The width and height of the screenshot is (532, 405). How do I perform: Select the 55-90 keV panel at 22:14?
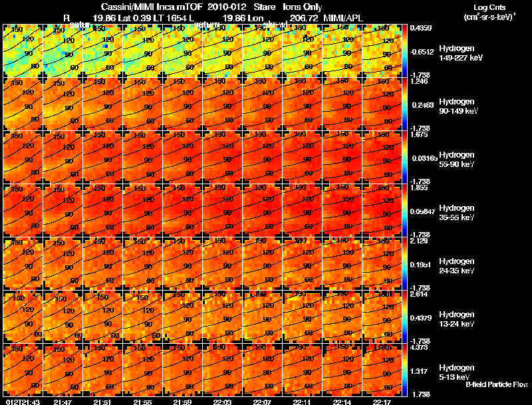click(342, 157)
